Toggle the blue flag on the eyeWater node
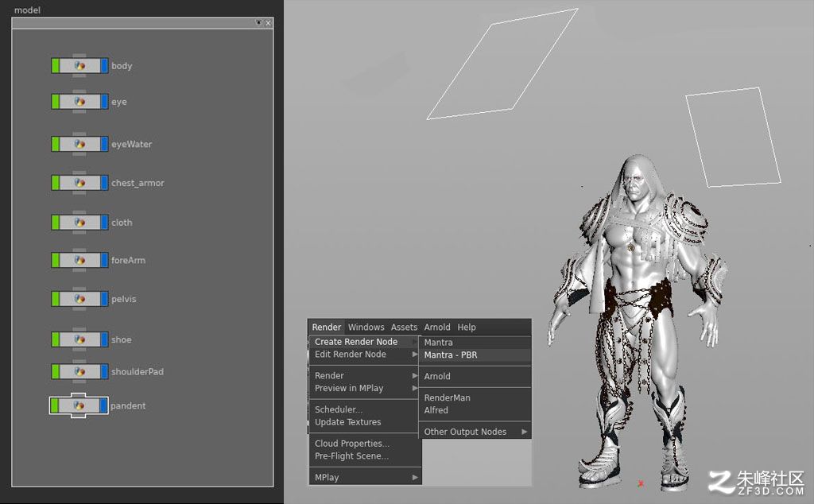 (x=104, y=144)
